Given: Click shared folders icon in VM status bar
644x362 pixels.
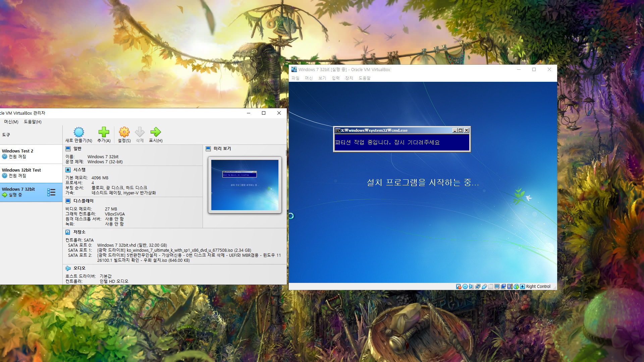Looking at the screenshot, I should [x=491, y=287].
